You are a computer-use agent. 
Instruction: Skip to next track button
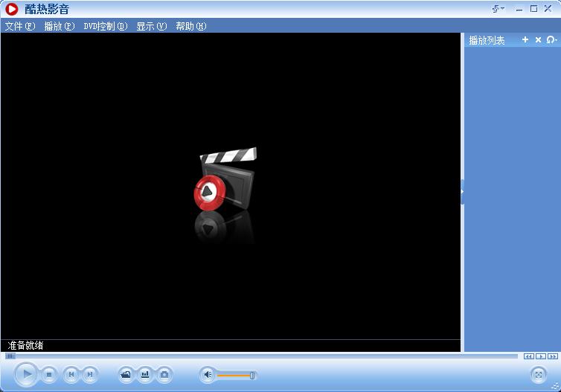pos(90,374)
